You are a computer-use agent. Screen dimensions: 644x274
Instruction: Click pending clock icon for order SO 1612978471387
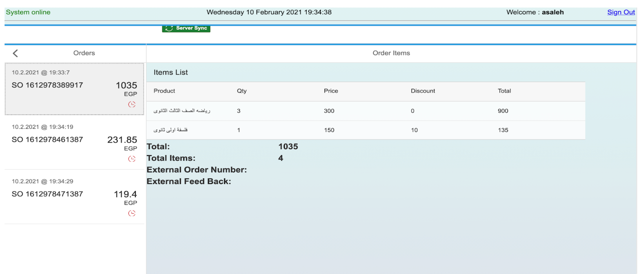(132, 213)
